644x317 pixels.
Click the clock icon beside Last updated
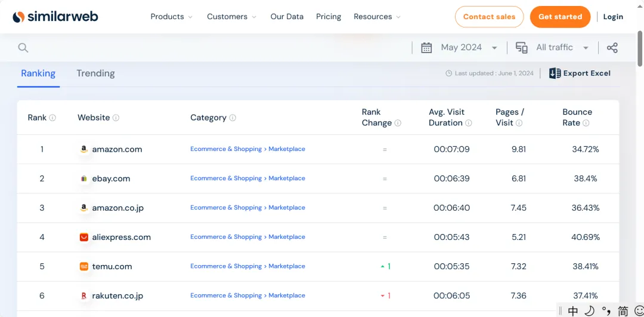(448, 73)
